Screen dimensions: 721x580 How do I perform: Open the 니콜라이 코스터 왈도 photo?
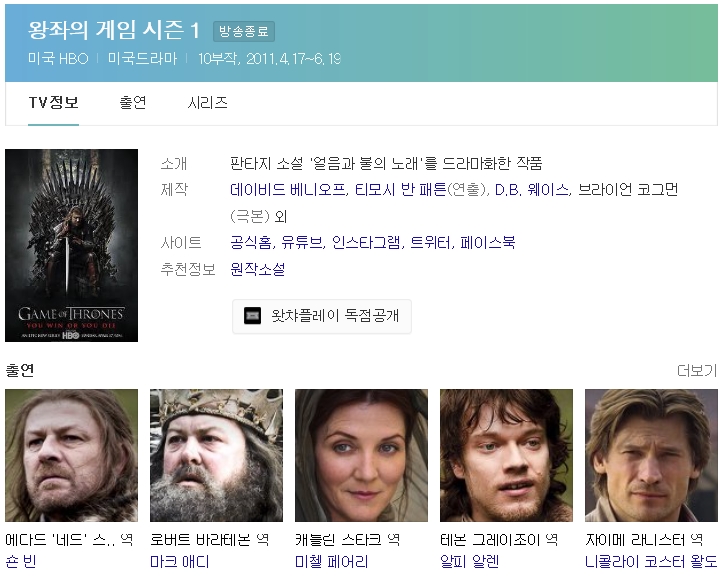651,455
